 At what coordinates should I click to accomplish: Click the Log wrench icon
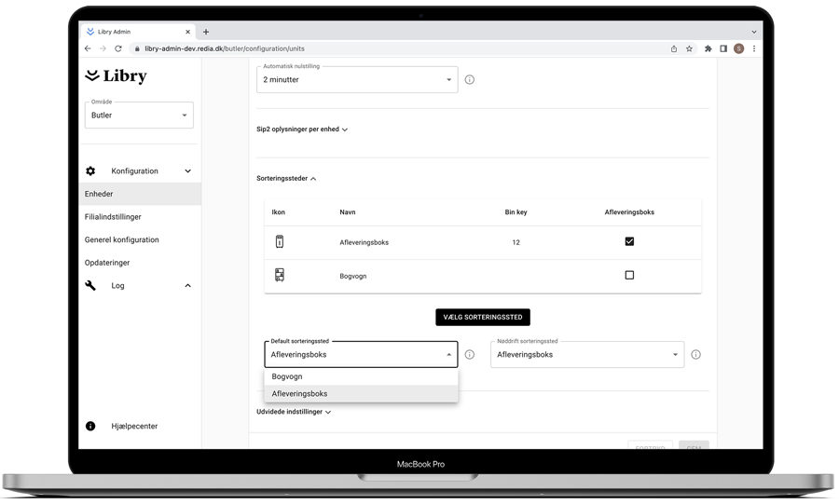pos(90,286)
